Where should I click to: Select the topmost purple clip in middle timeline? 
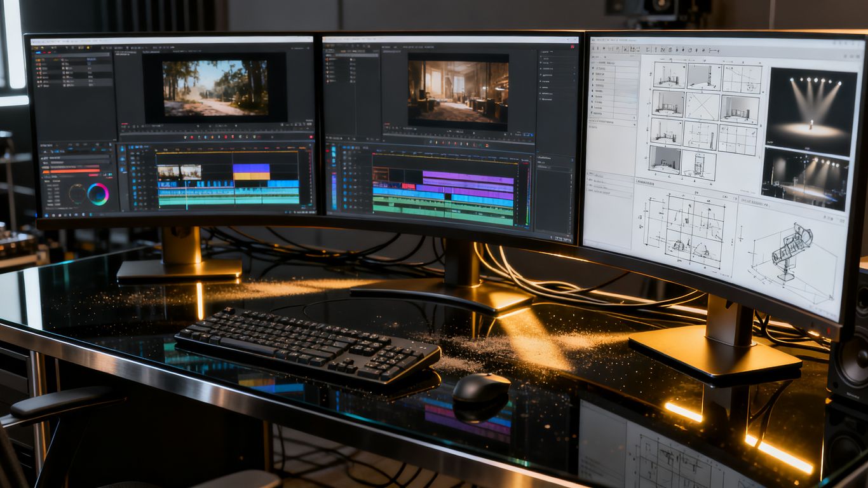(468, 177)
